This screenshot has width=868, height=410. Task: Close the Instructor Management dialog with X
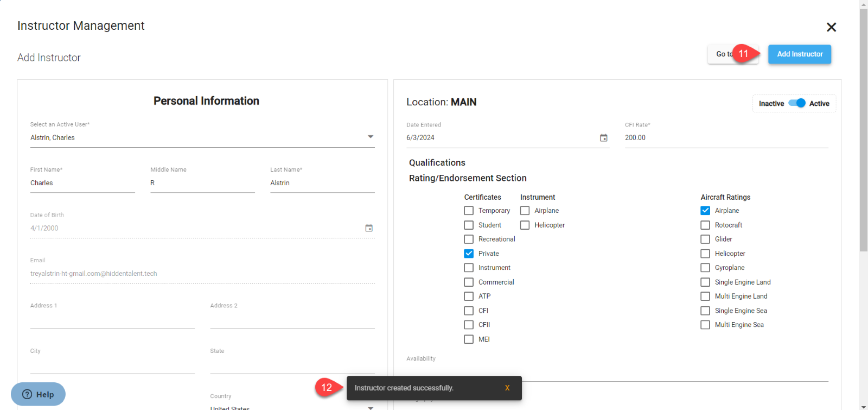[x=831, y=27]
